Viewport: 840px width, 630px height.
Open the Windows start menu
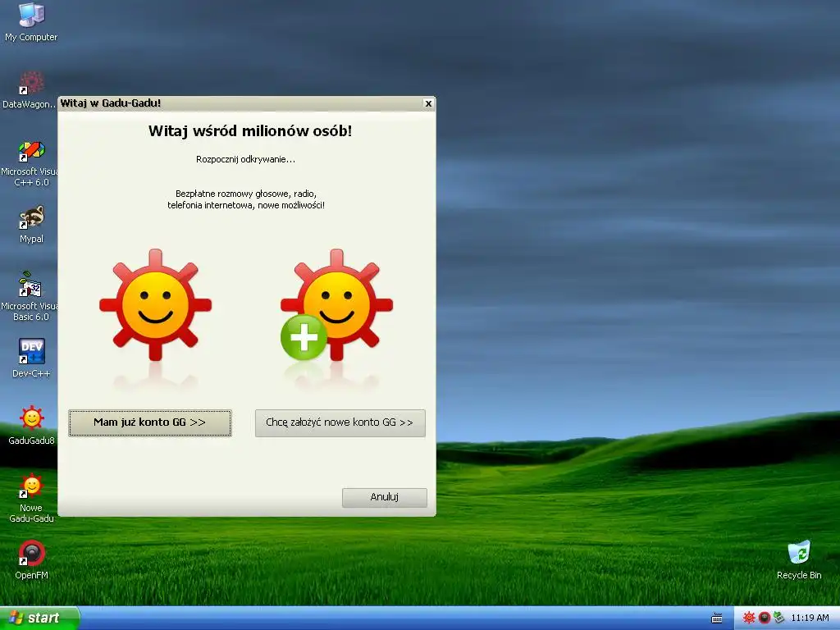39,619
